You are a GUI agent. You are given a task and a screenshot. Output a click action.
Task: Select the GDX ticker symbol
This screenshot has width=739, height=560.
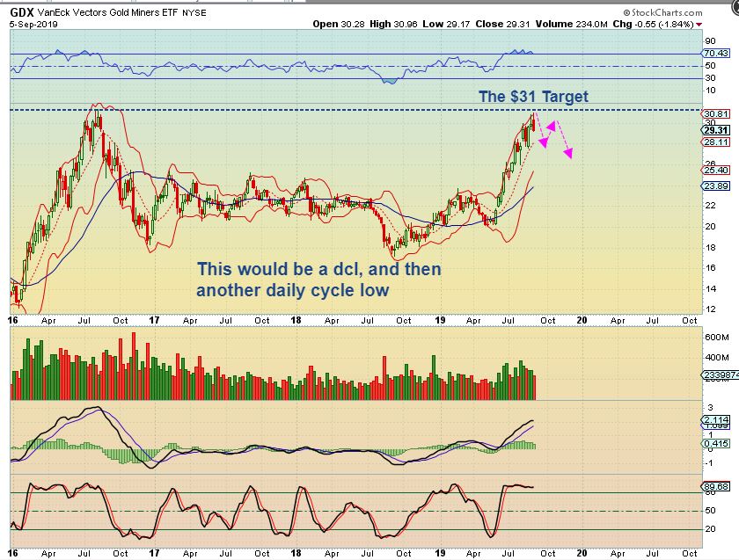pos(22,12)
